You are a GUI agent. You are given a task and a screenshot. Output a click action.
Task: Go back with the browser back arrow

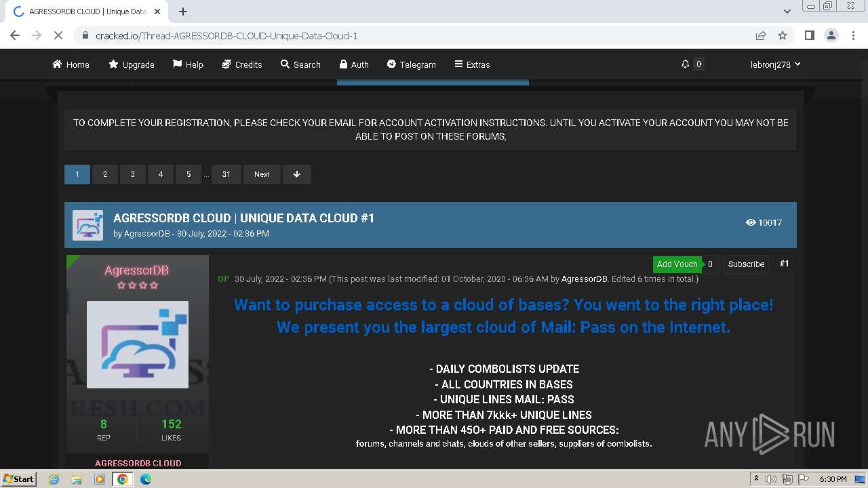(15, 35)
